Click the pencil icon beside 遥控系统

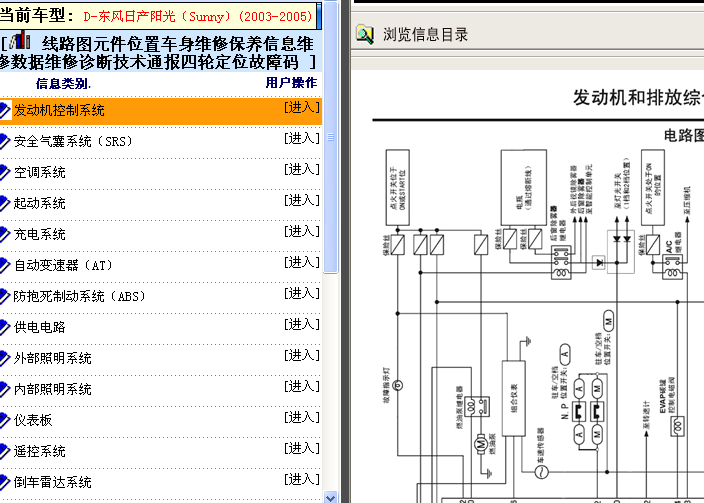tap(4, 451)
